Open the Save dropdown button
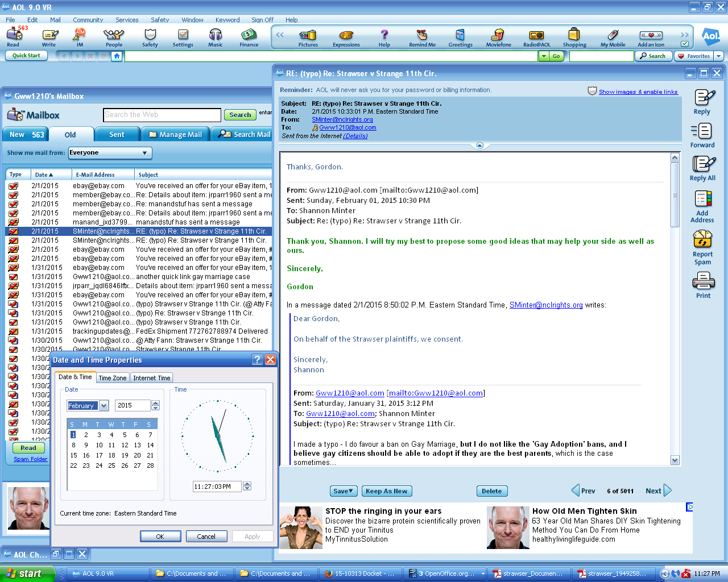The width and height of the screenshot is (728, 582). tap(344, 491)
